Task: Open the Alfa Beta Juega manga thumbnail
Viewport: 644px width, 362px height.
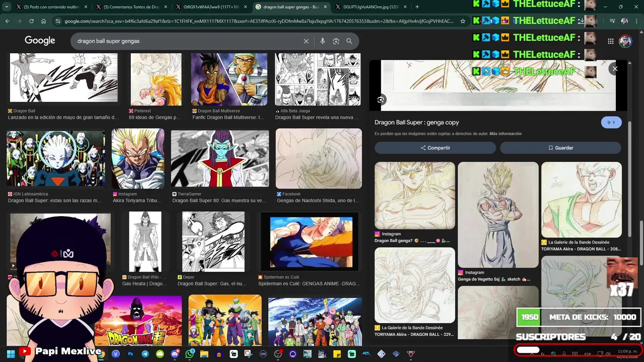Action: (317, 79)
